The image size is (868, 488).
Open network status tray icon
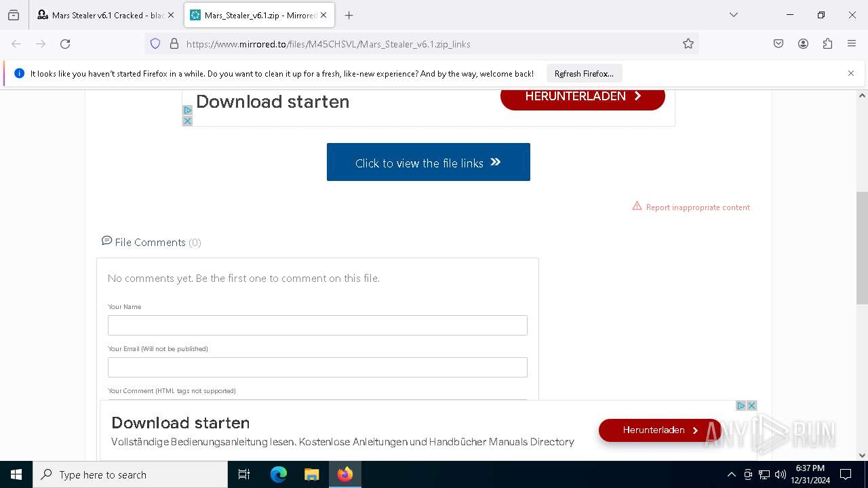pyautogui.click(x=764, y=474)
